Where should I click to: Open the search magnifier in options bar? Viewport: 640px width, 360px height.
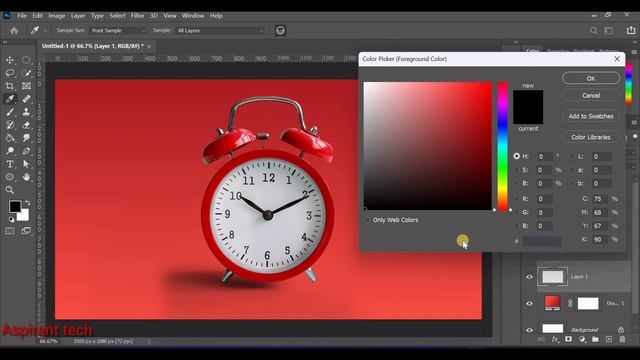(593, 31)
